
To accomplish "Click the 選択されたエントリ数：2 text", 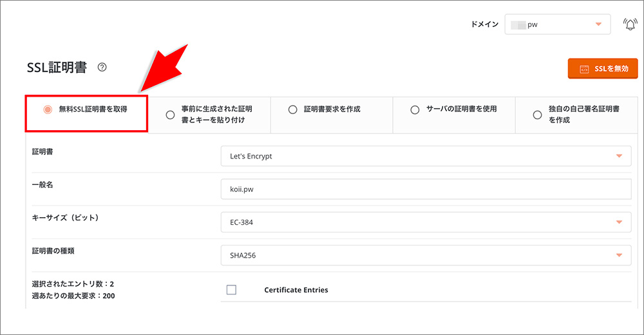I will (x=73, y=283).
